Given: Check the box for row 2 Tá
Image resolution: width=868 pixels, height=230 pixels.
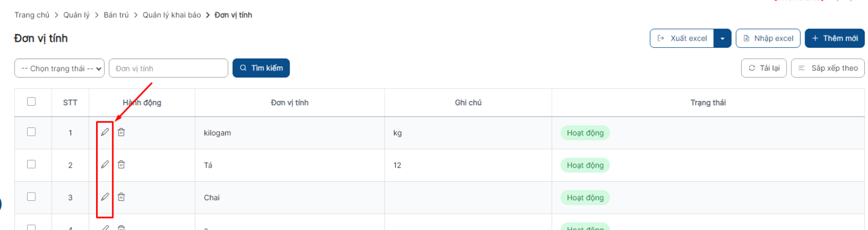Looking at the screenshot, I should point(31,164).
